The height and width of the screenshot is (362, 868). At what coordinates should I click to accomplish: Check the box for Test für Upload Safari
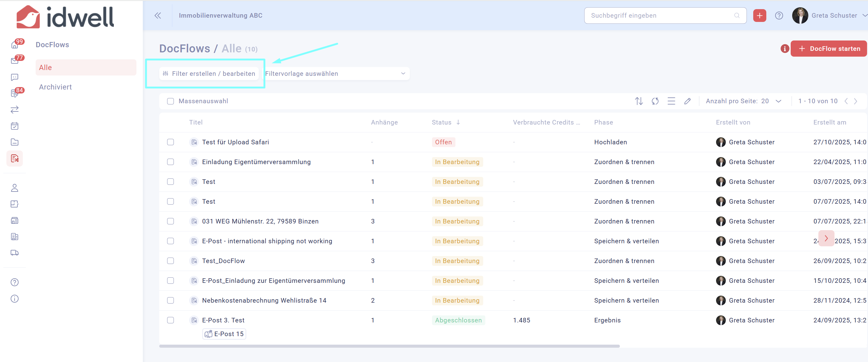coord(170,142)
